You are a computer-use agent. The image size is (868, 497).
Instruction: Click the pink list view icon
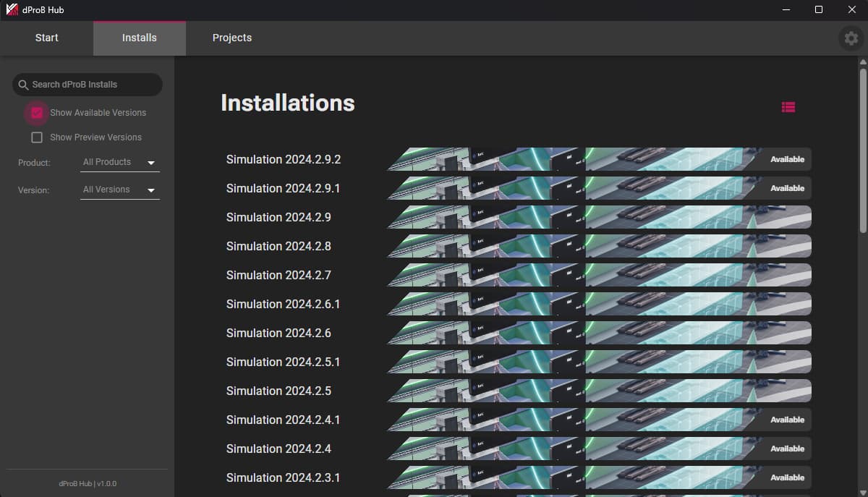[788, 107]
